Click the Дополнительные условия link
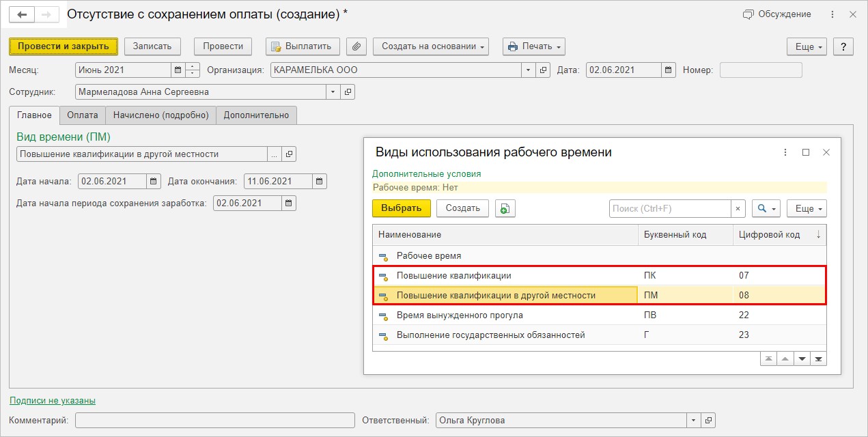This screenshot has width=868, height=437. 427,174
